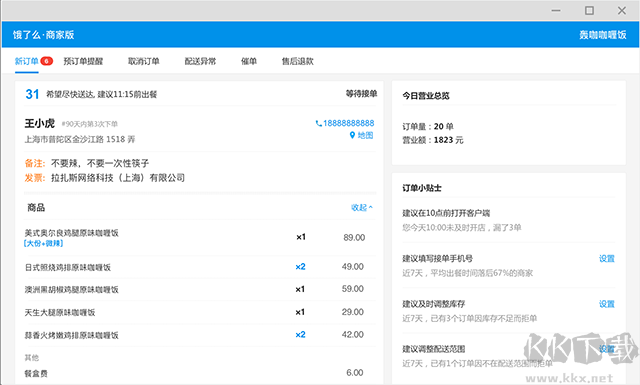Click the 备注 note text
Image resolution: width=640 pixels, height=385 pixels.
[100, 163]
